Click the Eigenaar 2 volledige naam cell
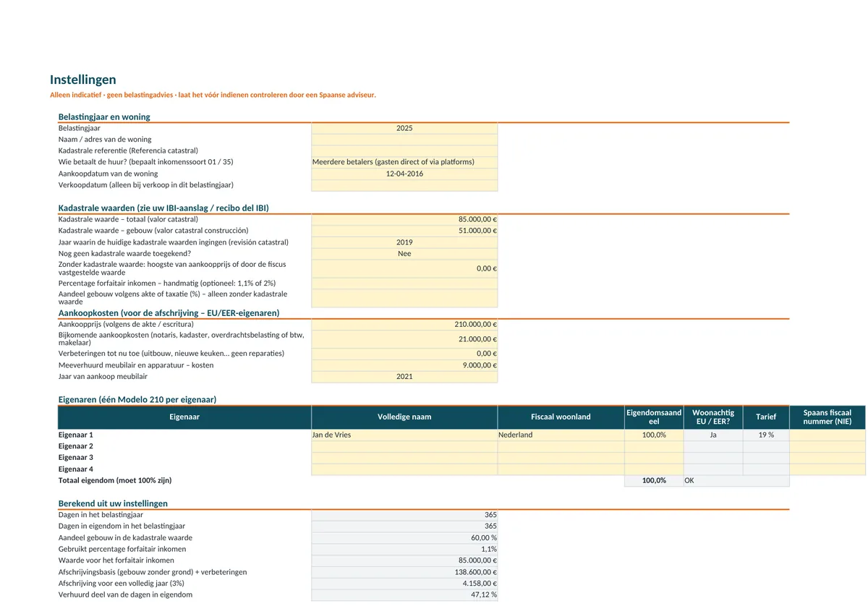 click(x=404, y=447)
